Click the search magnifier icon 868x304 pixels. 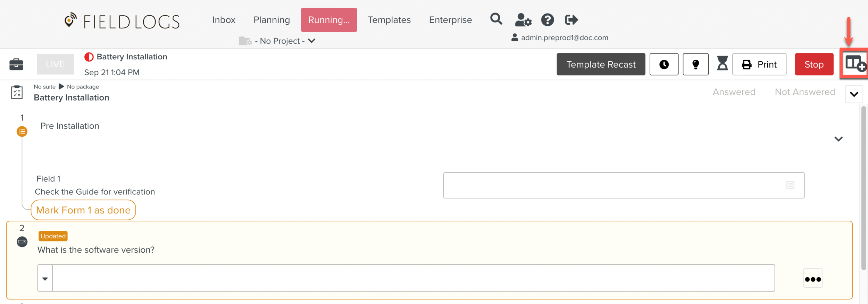[496, 19]
